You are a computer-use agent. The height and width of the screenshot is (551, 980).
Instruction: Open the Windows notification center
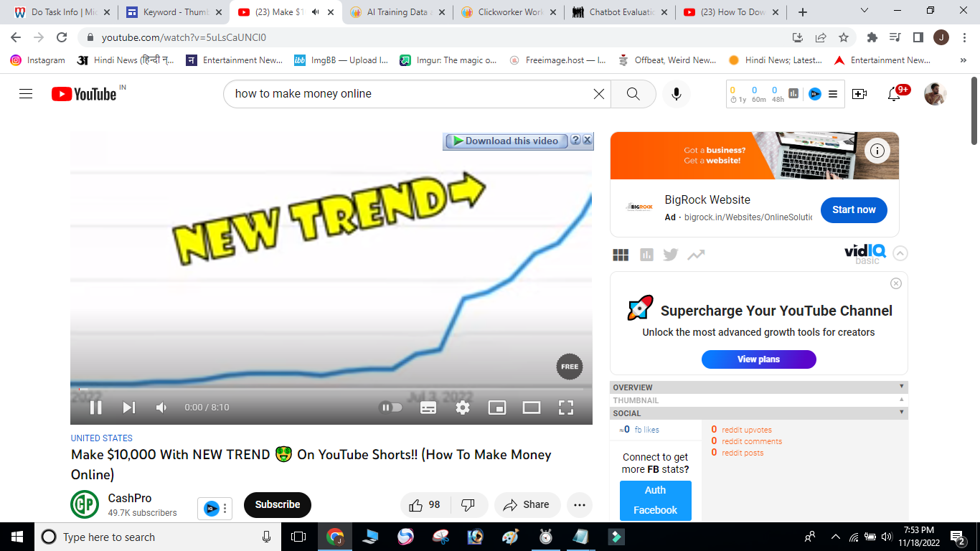(958, 537)
